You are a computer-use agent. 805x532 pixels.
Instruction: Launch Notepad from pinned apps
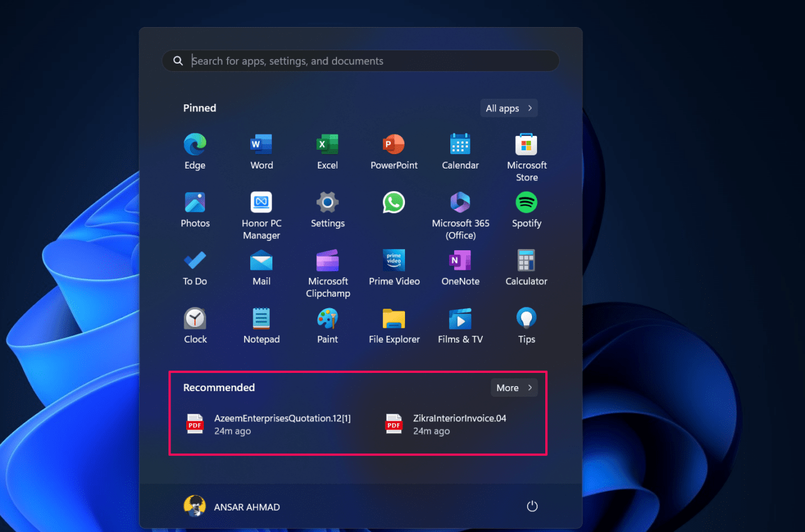(x=261, y=318)
